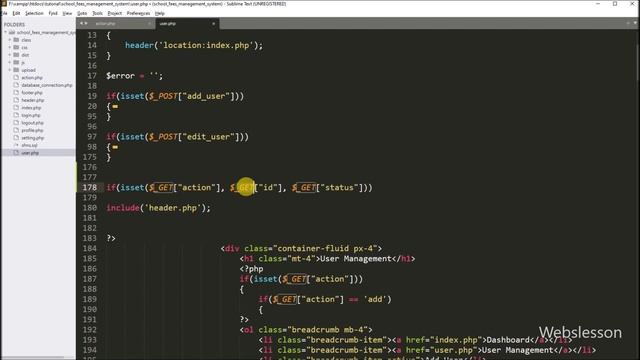
Task: Open the Goto menu
Action: [82, 13]
